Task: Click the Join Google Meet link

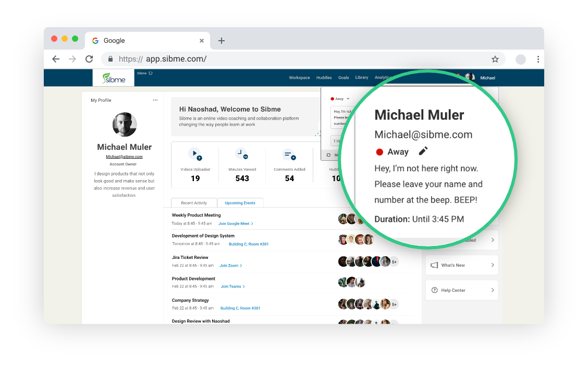Action: [x=236, y=223]
